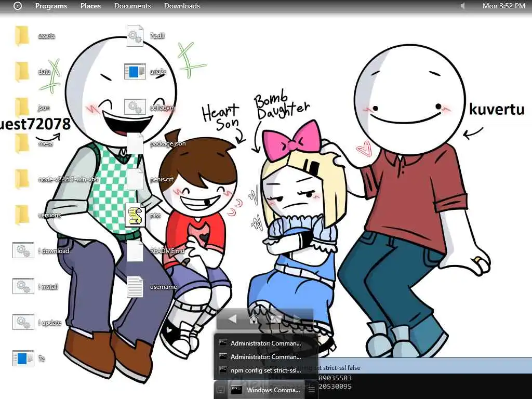Select the 7z.dll file icon
532x399 pixels.
tap(135, 35)
